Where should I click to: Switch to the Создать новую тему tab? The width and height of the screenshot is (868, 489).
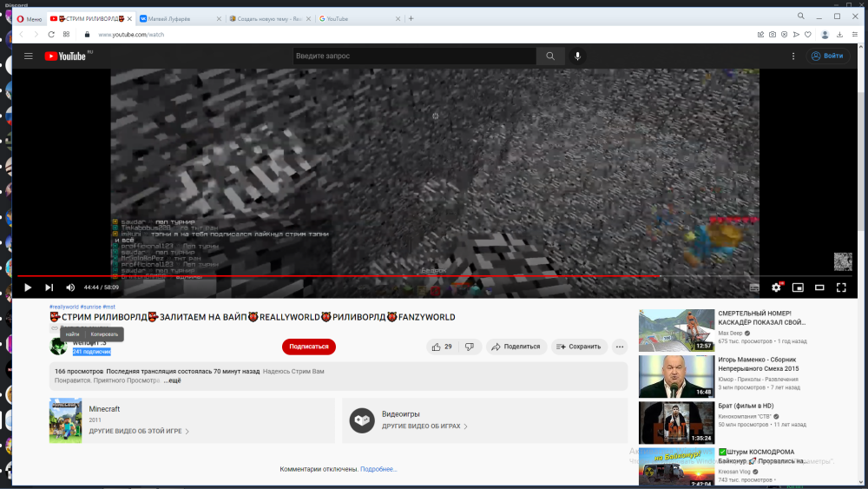point(270,19)
